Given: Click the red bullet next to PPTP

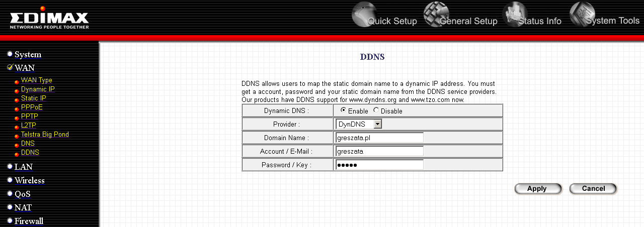Looking at the screenshot, I should pos(17,118).
